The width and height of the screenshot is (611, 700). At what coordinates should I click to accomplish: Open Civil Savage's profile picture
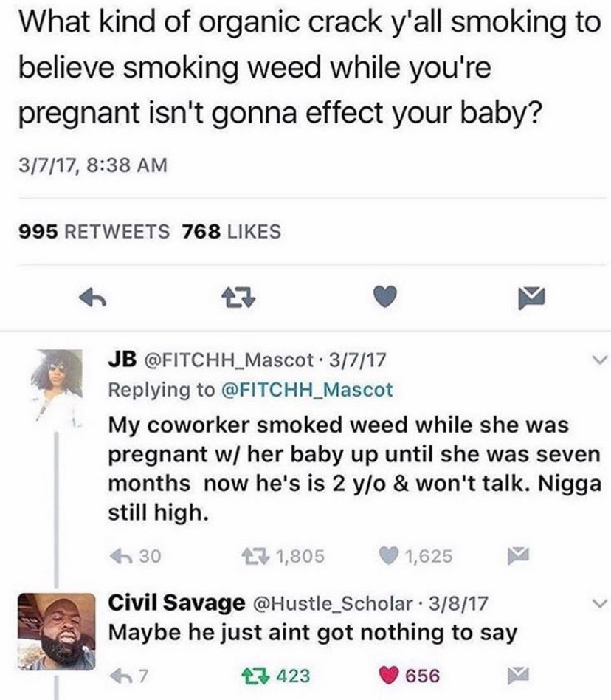(x=57, y=631)
